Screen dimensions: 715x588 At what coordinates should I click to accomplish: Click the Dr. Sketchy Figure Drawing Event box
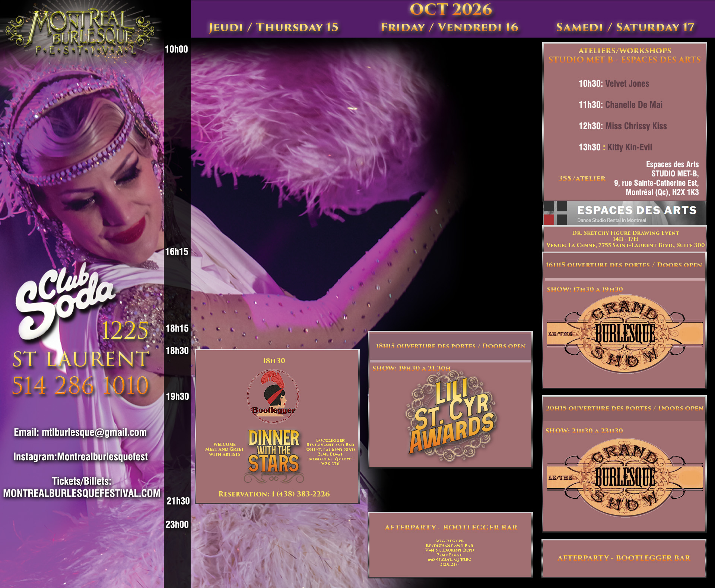pyautogui.click(x=625, y=239)
